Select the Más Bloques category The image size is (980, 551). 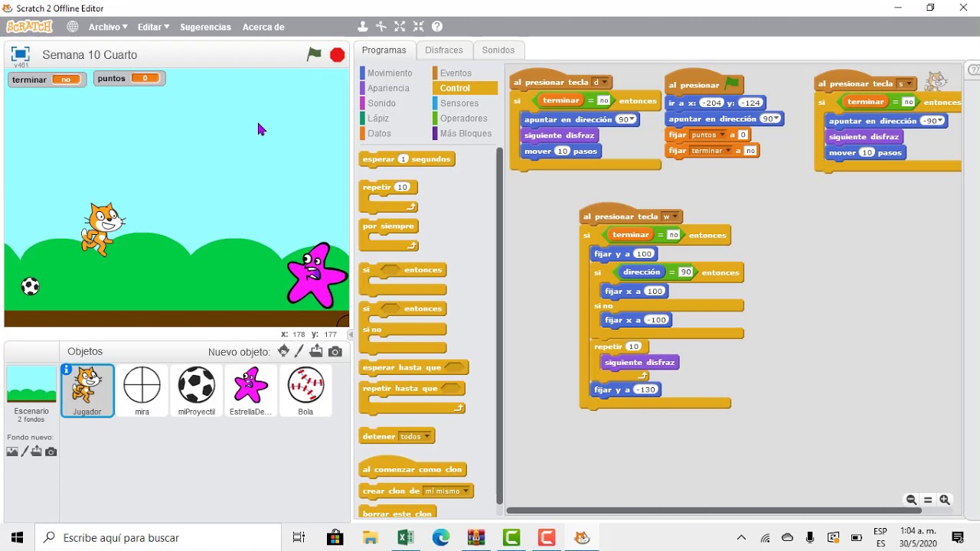465,133
